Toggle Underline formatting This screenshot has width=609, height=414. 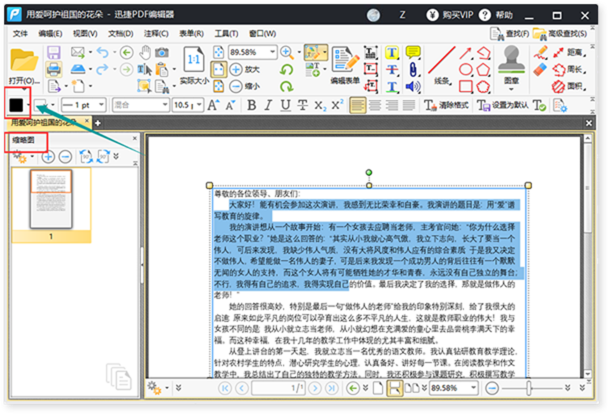[x=285, y=105]
